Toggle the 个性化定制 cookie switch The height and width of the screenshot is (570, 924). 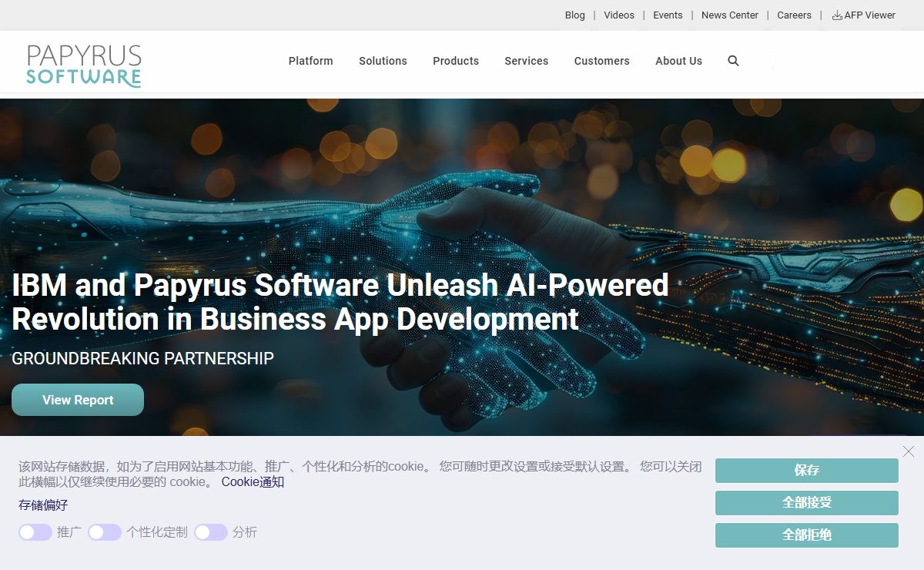(x=105, y=532)
